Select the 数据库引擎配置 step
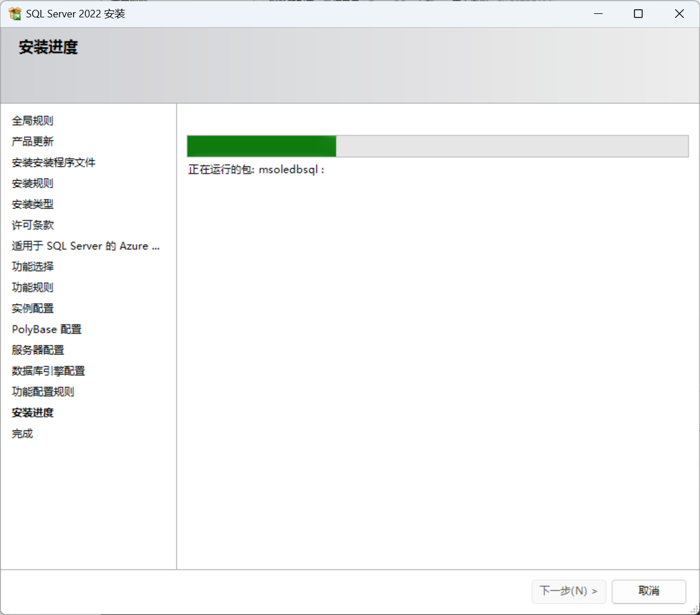Image resolution: width=700 pixels, height=615 pixels. point(48,371)
